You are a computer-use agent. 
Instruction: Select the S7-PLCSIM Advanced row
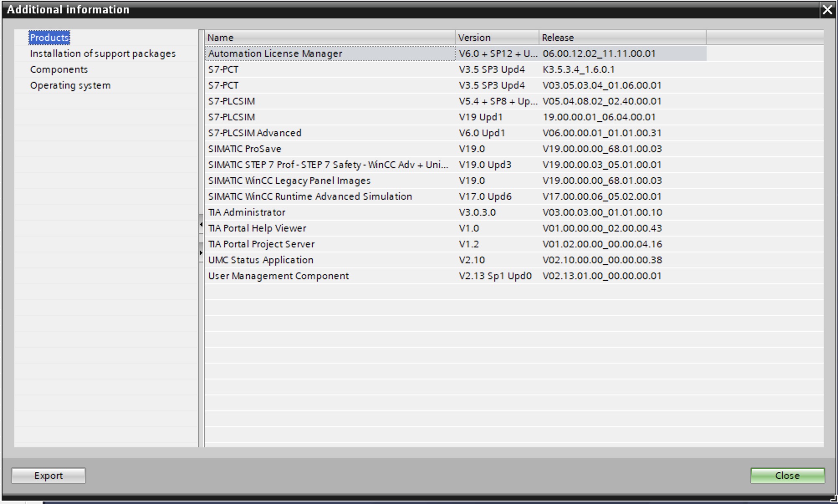pos(255,133)
